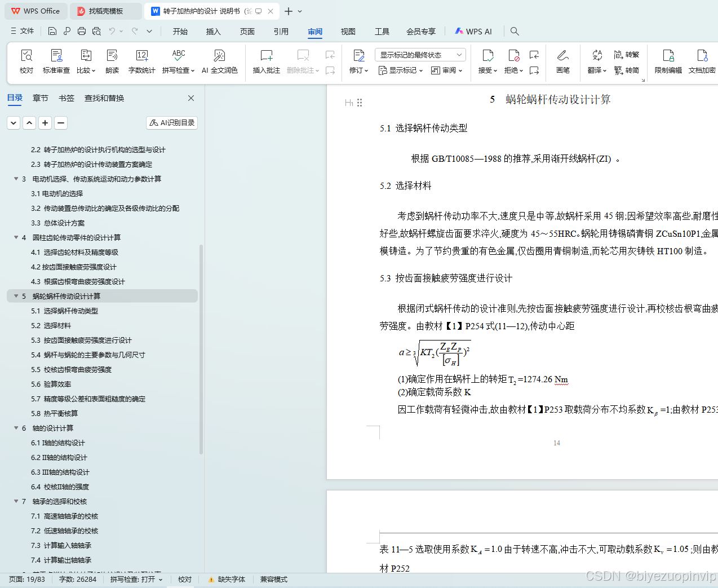Click 接受 accept change icon
Screen dimensions: 718x588
(x=488, y=61)
